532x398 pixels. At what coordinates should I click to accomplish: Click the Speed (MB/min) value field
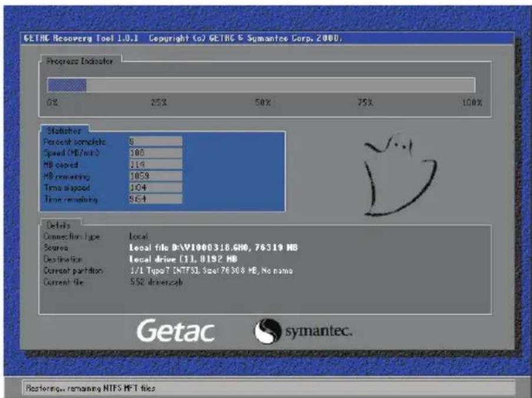[x=156, y=153]
